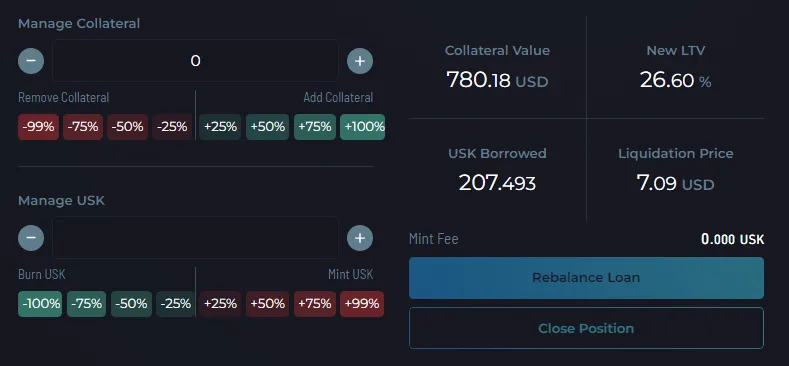Click the minus icon in Manage USK
This screenshot has width=789, height=366.
[x=31, y=238]
